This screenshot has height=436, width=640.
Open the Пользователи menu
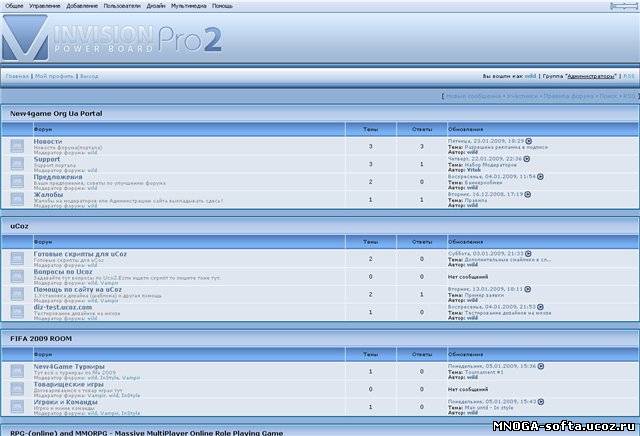pyautogui.click(x=122, y=6)
